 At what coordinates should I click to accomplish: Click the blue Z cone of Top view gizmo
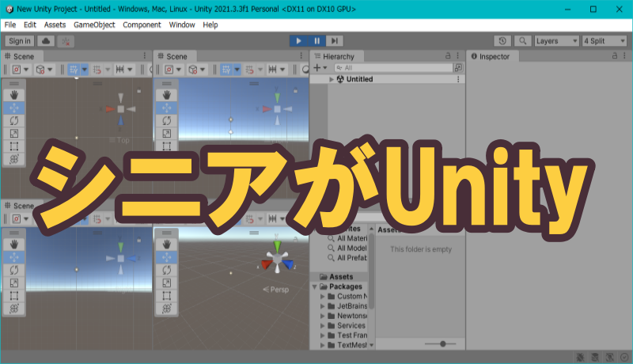[x=121, y=120]
